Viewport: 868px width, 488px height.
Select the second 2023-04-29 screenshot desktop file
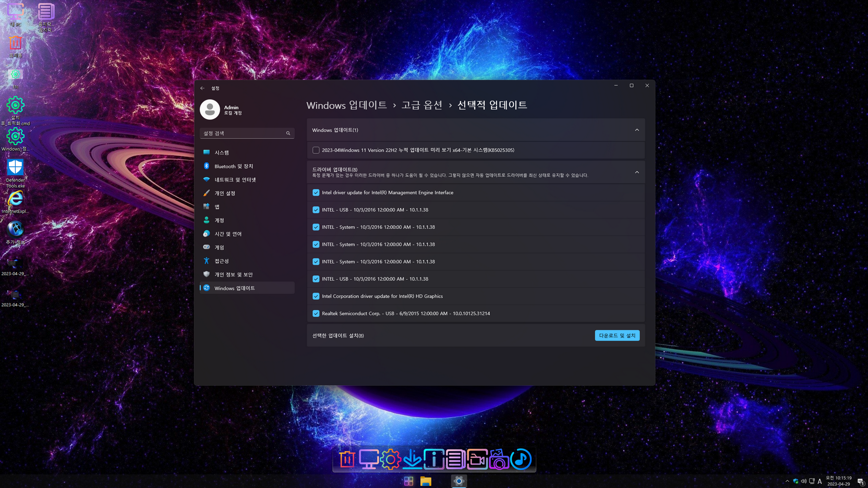click(x=15, y=297)
